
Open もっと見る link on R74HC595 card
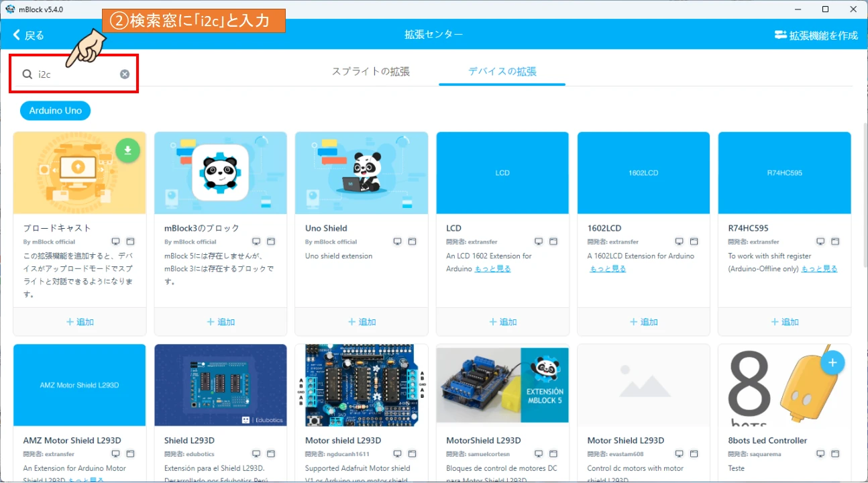point(819,268)
